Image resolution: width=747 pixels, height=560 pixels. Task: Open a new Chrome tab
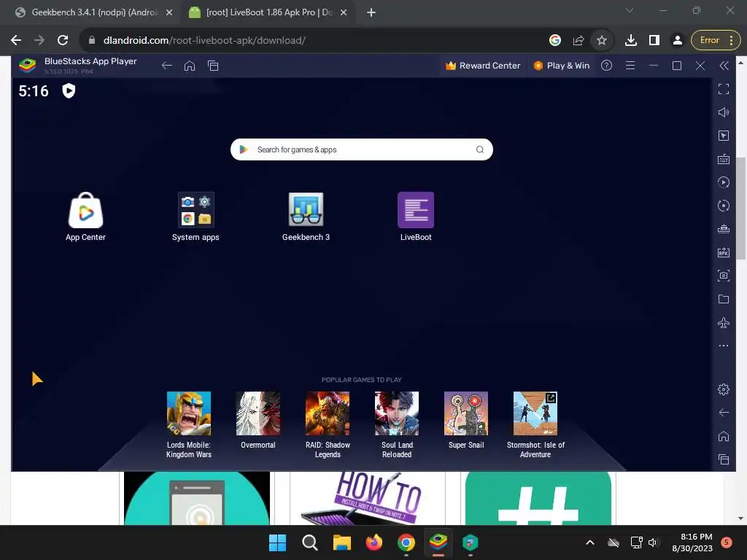(371, 13)
